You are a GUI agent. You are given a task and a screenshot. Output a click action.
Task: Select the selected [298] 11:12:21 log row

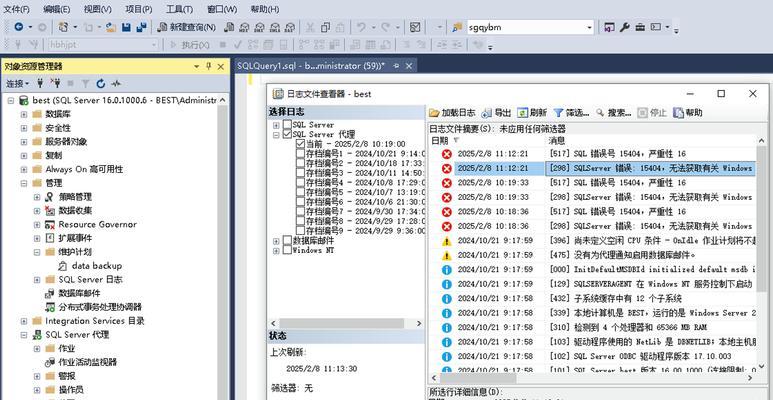pyautogui.click(x=592, y=168)
